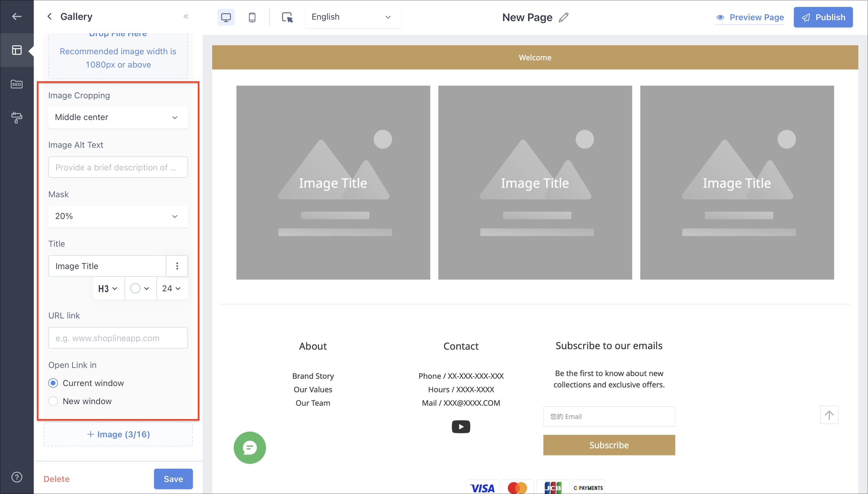Click the YouTube icon in footer
The image size is (868, 494).
(461, 426)
